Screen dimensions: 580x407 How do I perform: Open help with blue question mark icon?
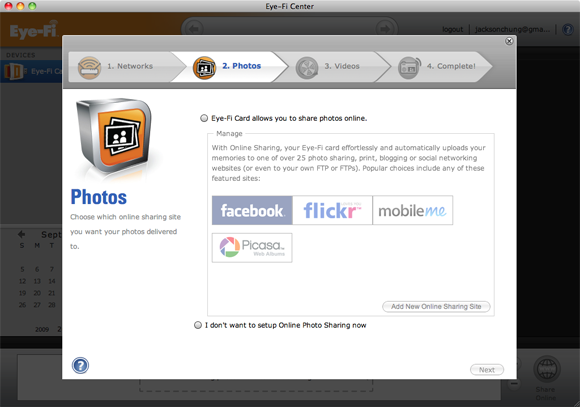[x=80, y=366]
